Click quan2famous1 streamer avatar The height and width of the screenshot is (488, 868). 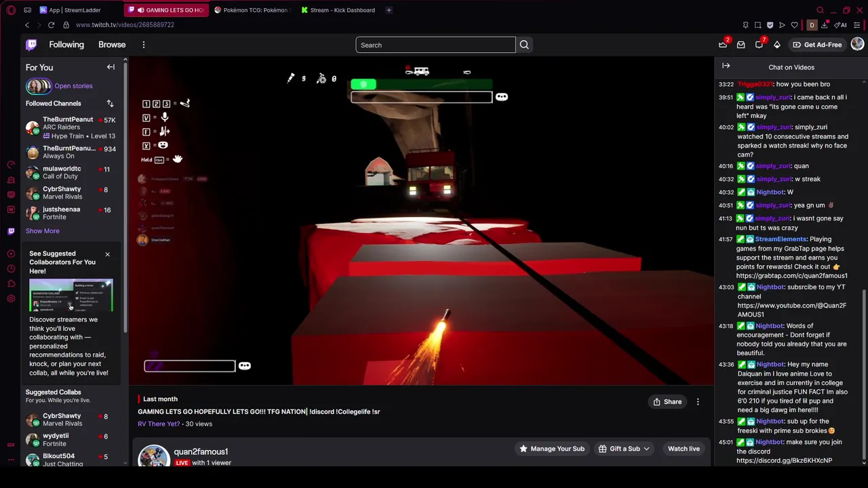pyautogui.click(x=154, y=455)
